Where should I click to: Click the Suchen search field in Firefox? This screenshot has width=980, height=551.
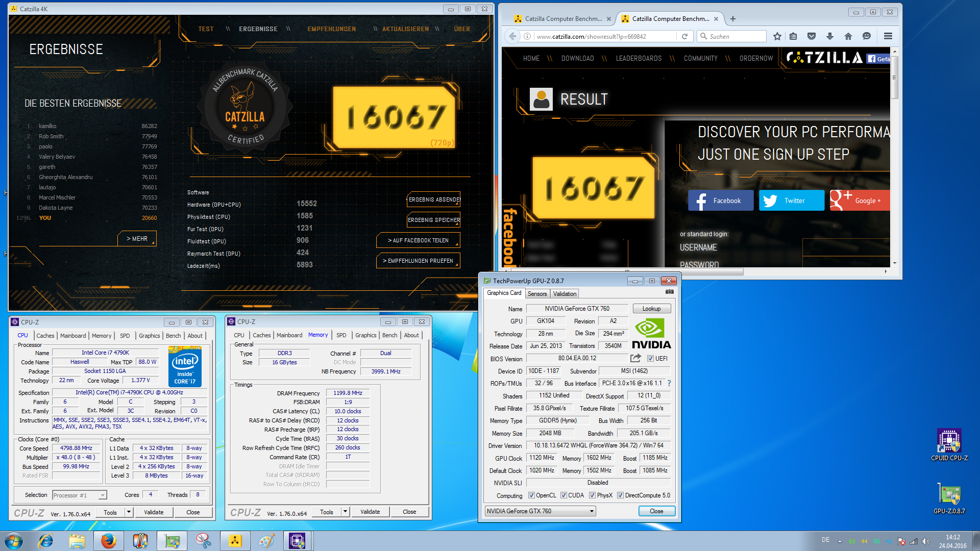tap(731, 36)
